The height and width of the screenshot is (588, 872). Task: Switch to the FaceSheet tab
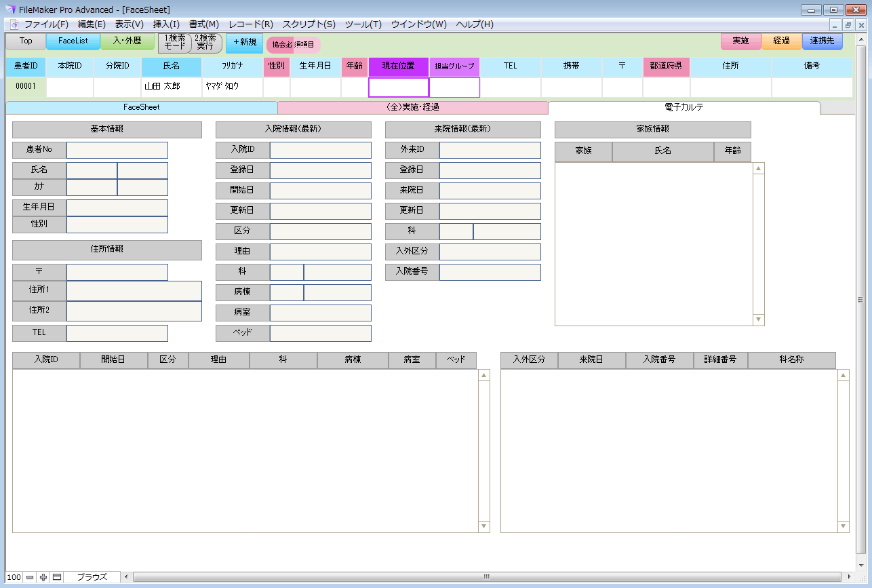click(142, 107)
